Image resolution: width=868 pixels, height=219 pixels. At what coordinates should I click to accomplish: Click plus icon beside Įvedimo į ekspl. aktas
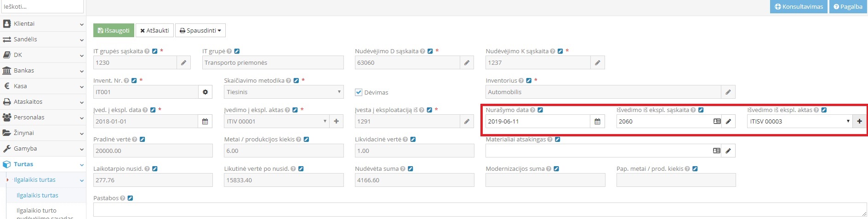(336, 122)
